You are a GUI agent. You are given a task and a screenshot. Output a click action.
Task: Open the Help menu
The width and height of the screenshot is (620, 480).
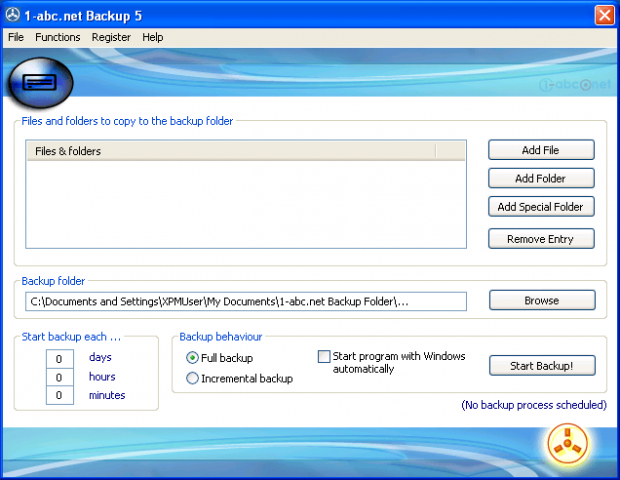point(153,37)
